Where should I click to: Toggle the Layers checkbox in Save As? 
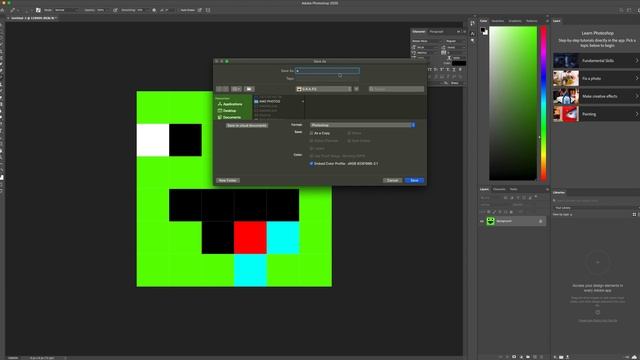pos(311,149)
